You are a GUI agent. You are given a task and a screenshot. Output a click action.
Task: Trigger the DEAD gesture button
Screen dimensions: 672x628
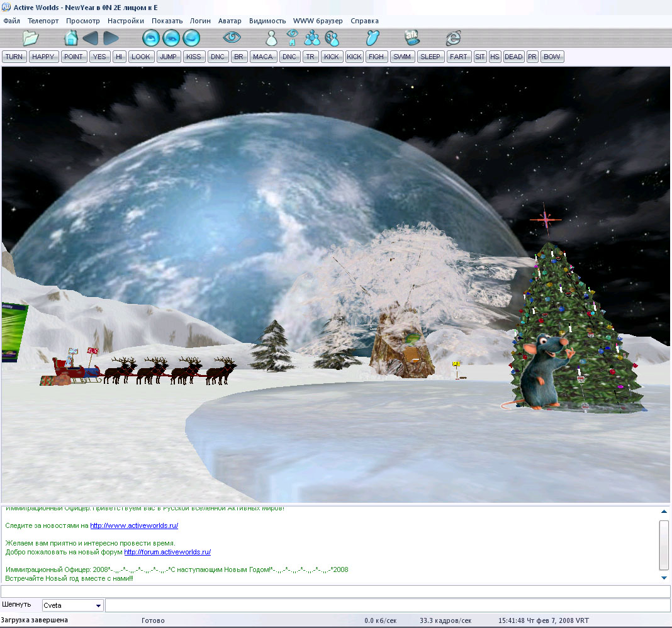point(514,57)
